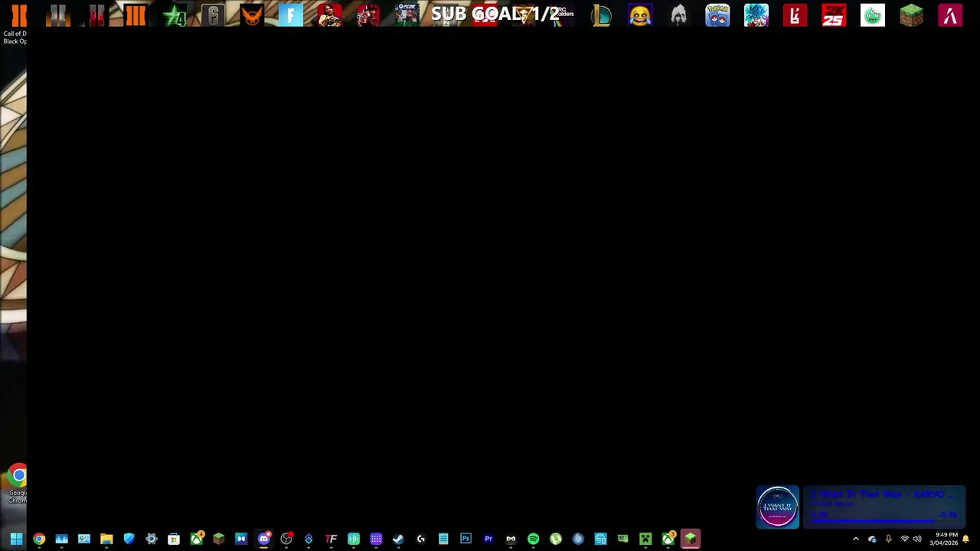Launch the red 25 game shortcut

point(834,15)
